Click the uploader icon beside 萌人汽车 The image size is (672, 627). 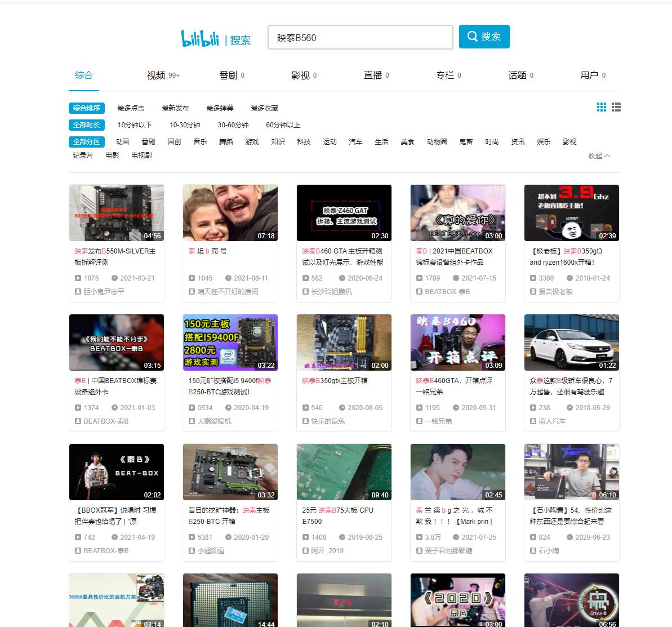coord(533,421)
